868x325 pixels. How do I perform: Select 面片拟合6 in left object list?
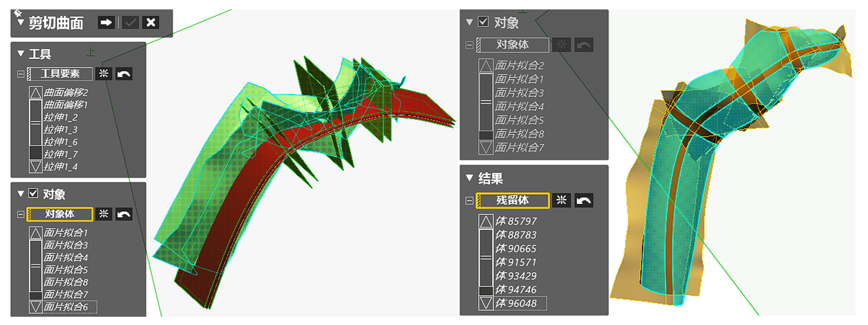[66, 307]
